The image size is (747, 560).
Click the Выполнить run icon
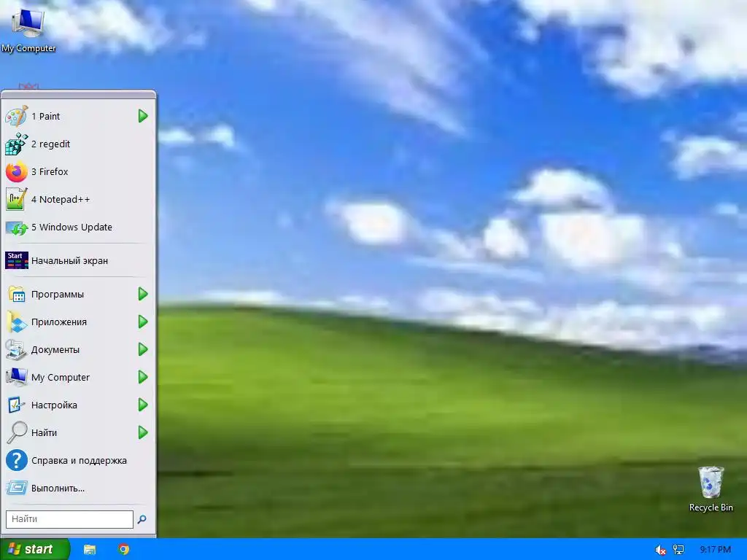pos(17,488)
